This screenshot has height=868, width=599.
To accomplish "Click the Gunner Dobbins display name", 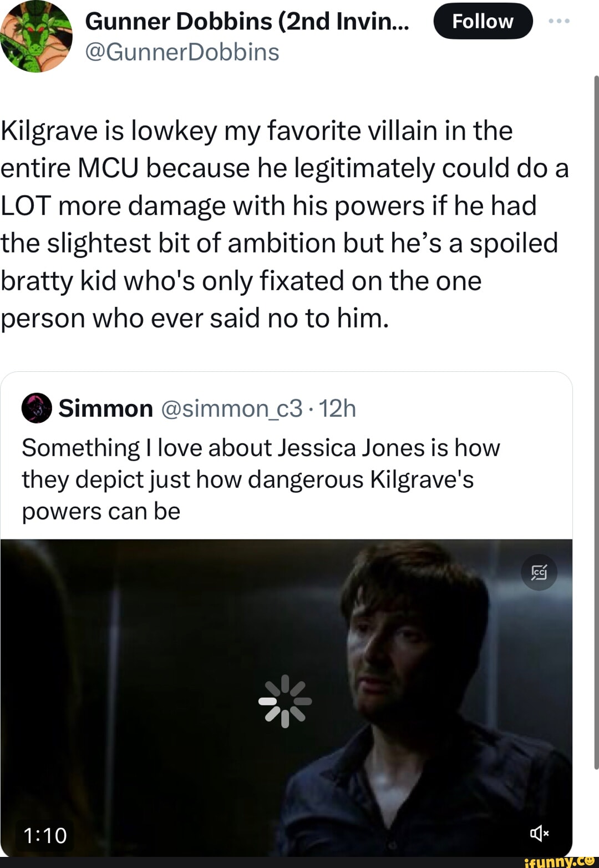I will [x=247, y=21].
